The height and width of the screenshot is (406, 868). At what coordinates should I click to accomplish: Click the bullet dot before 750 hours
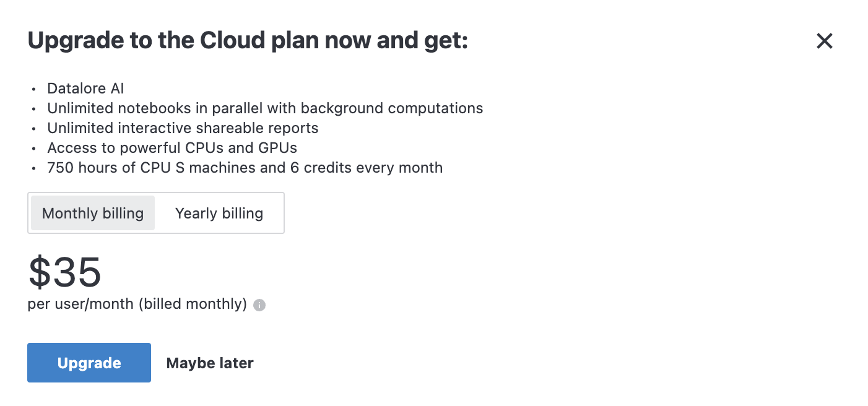[x=33, y=168]
